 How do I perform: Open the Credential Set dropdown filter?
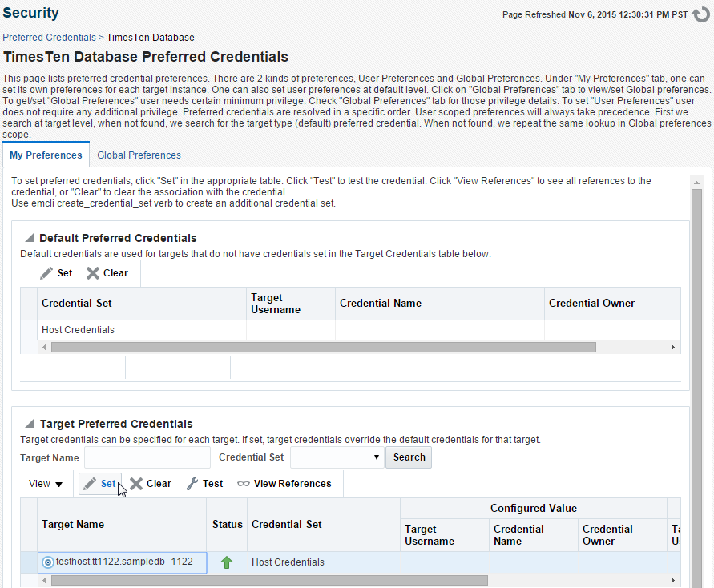coord(337,457)
